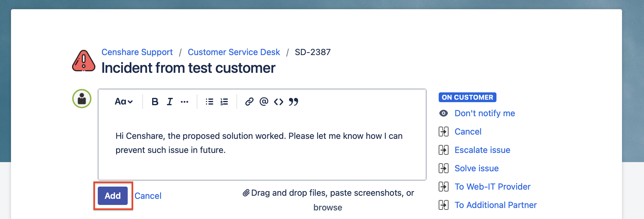Select Escalate issue transition

[x=482, y=150]
